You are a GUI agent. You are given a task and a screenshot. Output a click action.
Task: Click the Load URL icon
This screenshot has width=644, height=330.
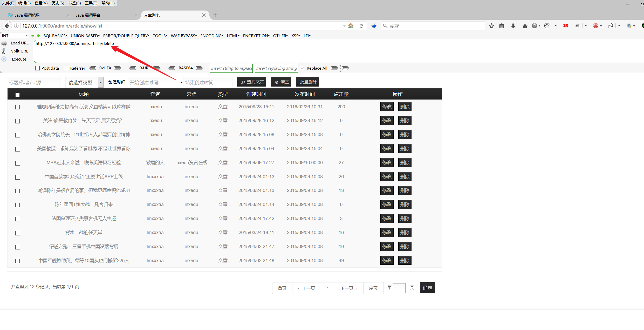tap(4, 43)
